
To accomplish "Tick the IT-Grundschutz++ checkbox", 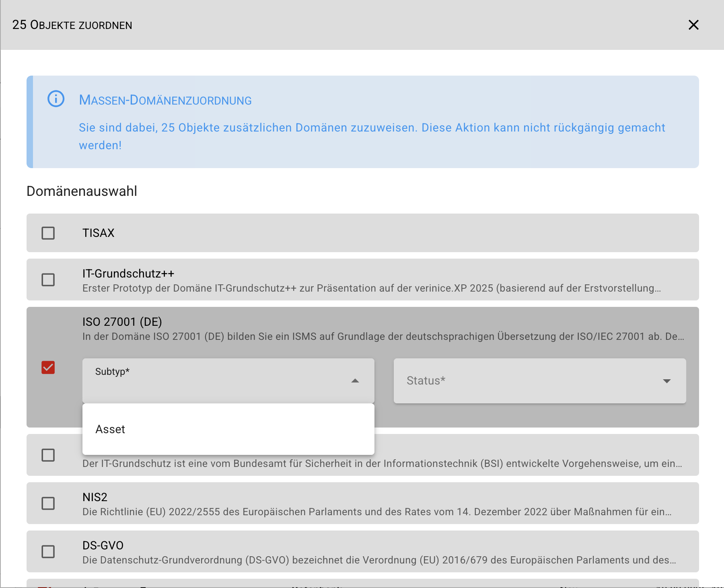I will 48,280.
